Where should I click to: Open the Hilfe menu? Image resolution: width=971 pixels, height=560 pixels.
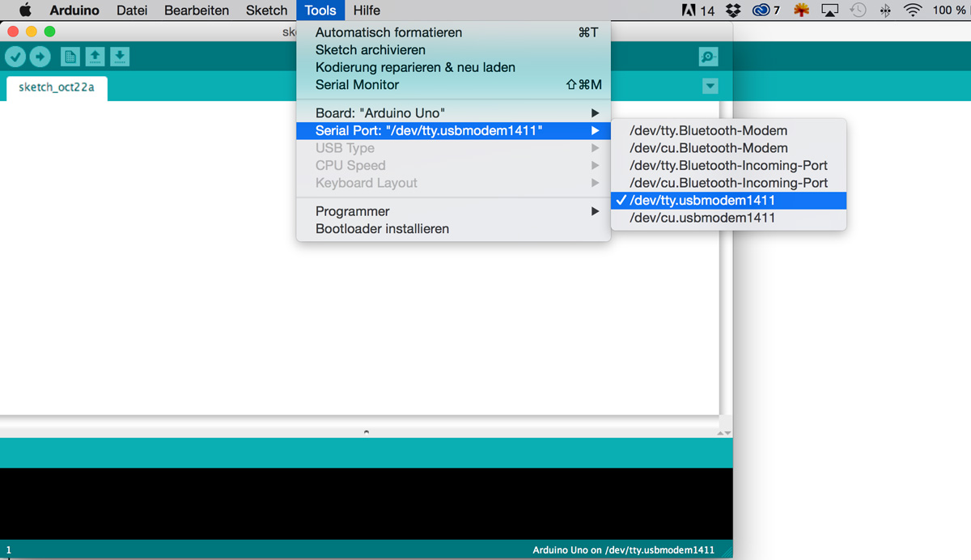[x=367, y=11]
